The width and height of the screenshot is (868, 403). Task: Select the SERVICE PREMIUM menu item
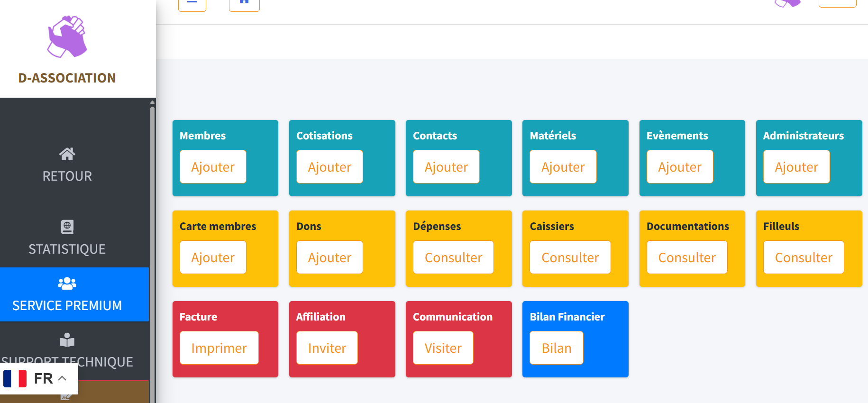[x=67, y=305]
